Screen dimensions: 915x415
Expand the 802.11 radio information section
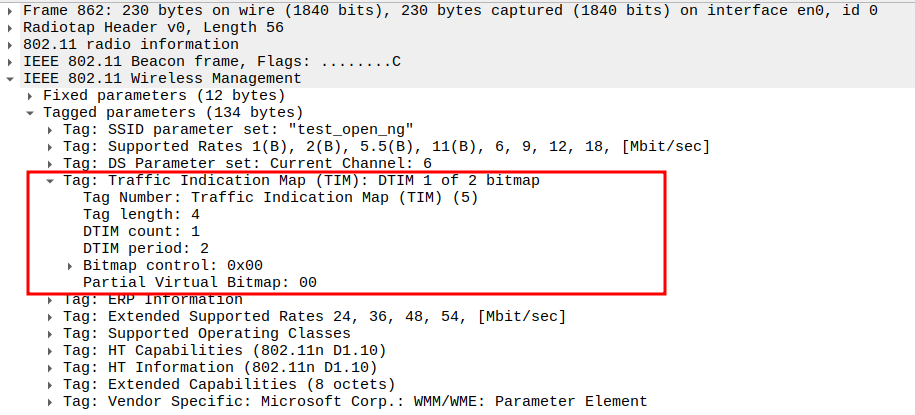tap(11, 44)
